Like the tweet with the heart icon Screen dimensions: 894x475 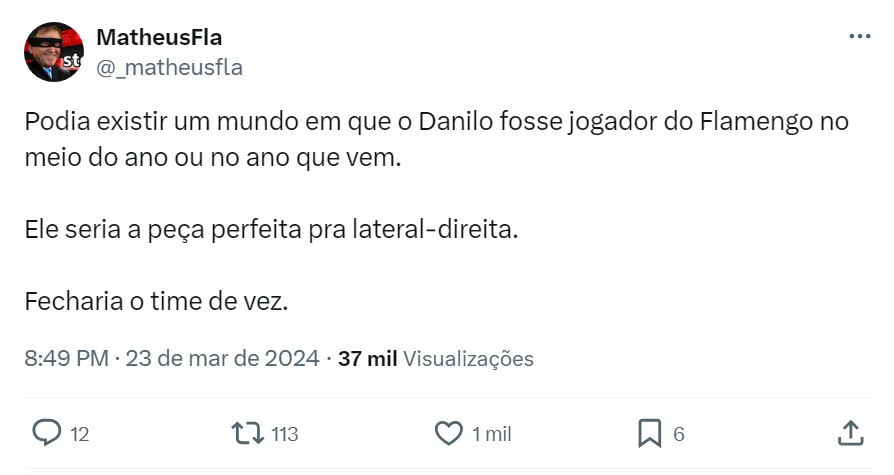click(x=450, y=433)
